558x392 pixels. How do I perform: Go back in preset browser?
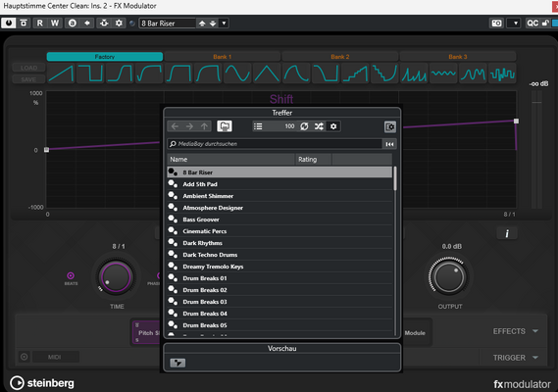pyautogui.click(x=175, y=126)
